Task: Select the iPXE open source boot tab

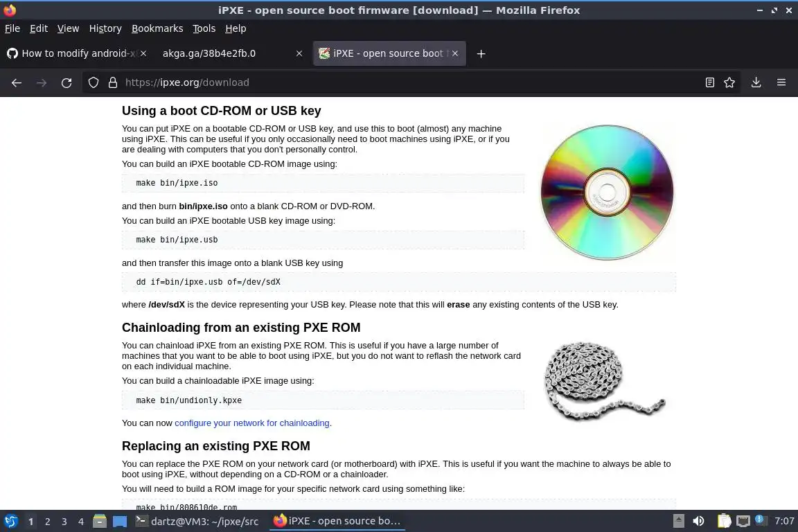Action: click(389, 53)
